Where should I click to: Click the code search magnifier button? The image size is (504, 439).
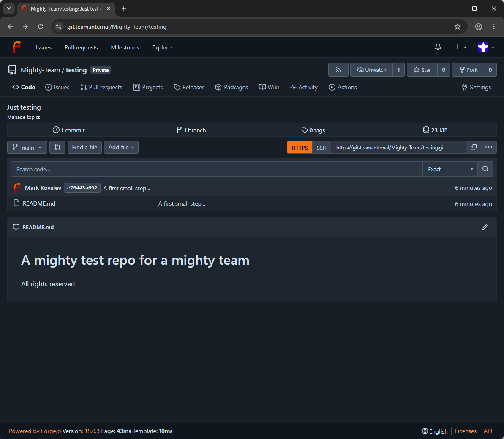point(485,169)
